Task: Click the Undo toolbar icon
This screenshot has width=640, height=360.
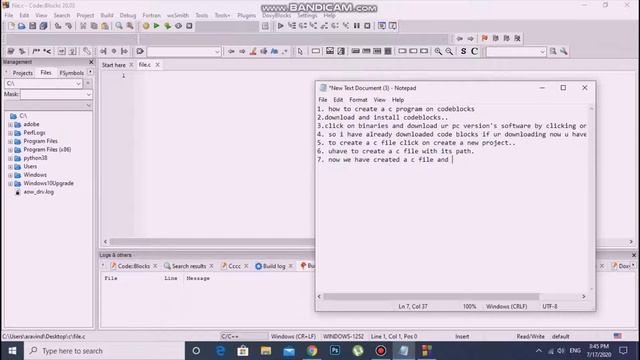Action: pyautogui.click(x=58, y=26)
